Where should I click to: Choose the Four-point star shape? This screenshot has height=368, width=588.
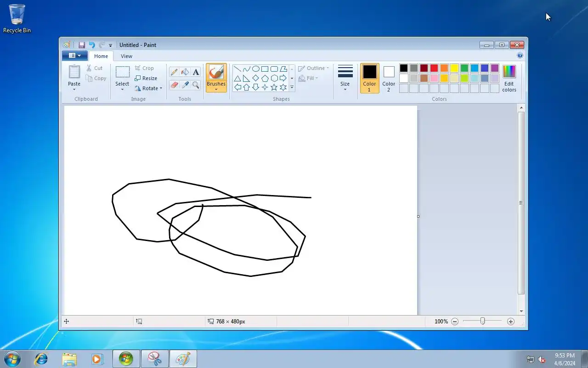coord(265,87)
